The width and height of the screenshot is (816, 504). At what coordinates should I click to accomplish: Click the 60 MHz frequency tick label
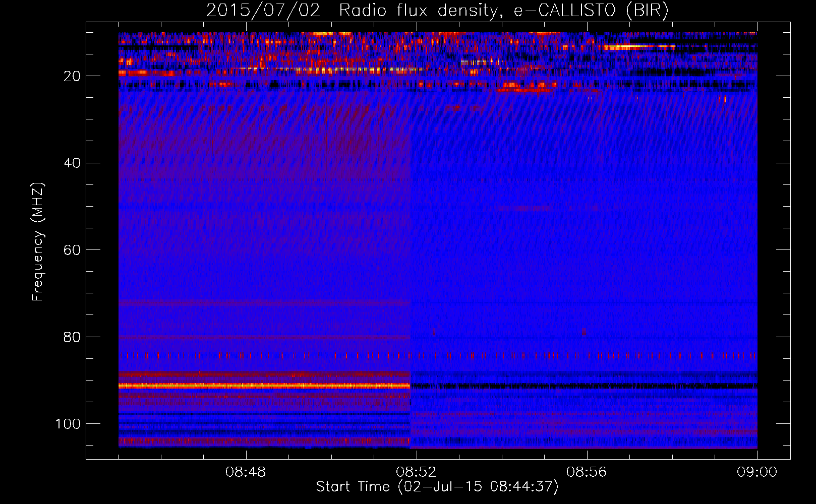click(73, 250)
